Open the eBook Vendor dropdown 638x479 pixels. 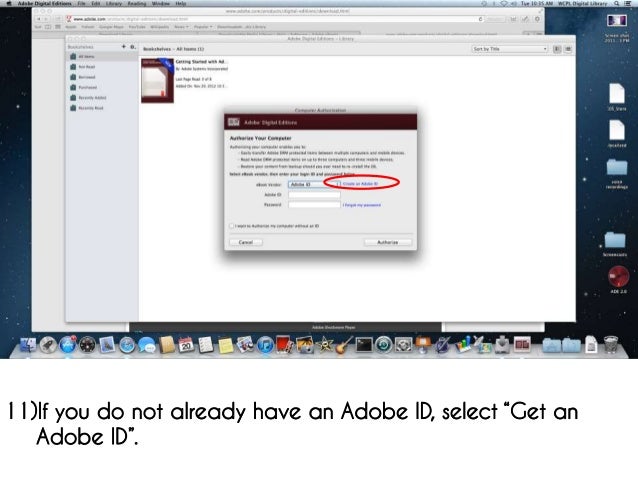coord(312,184)
